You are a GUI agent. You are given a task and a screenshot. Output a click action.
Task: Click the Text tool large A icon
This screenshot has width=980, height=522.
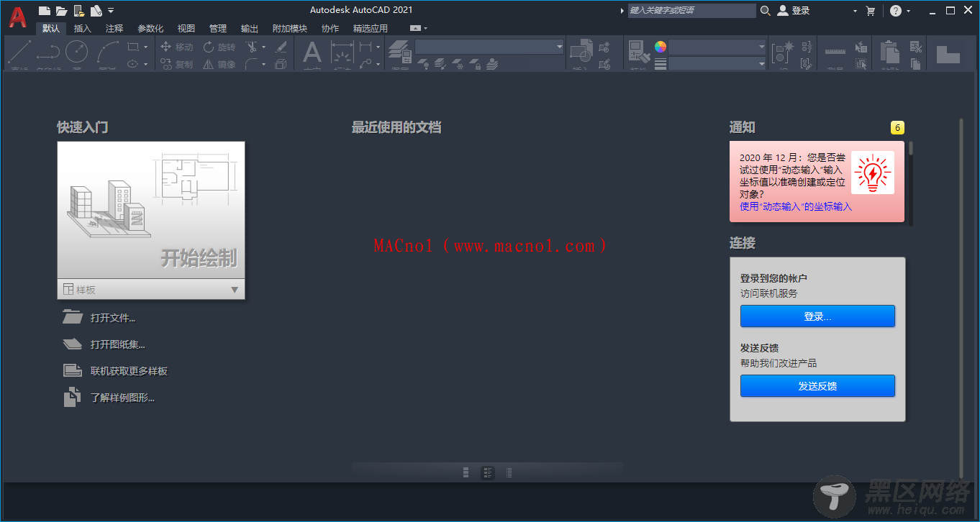click(x=312, y=52)
